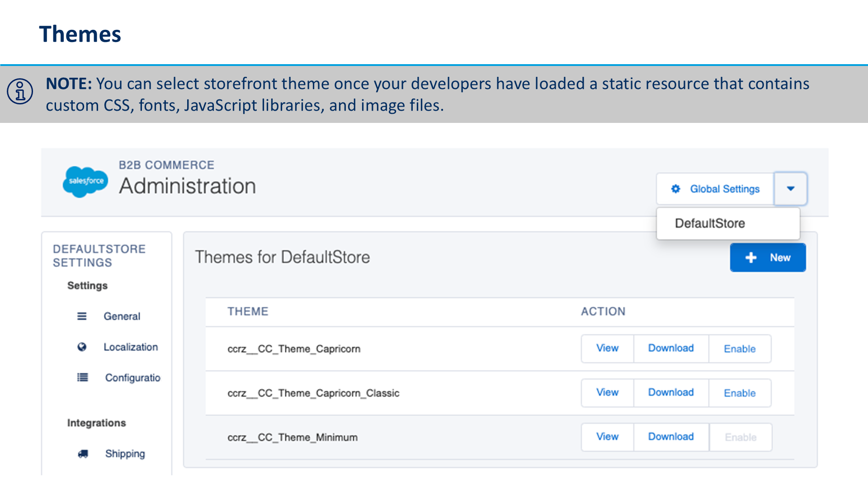Click the General hamburger icon

[x=82, y=316]
